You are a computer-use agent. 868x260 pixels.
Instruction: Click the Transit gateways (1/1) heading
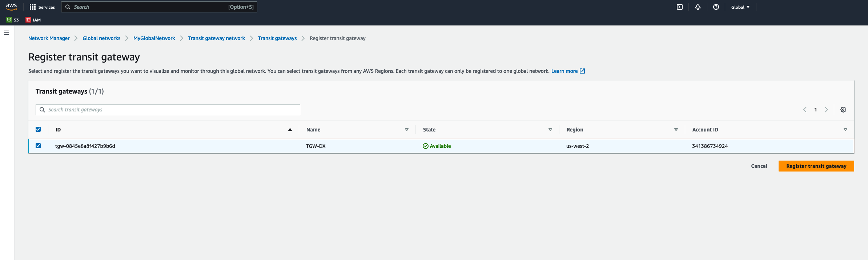(70, 91)
